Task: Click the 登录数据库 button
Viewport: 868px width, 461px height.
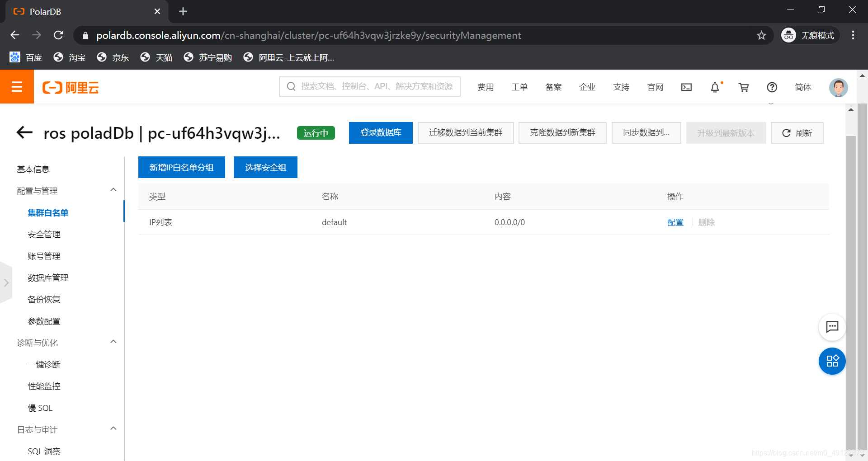Action: (x=381, y=133)
